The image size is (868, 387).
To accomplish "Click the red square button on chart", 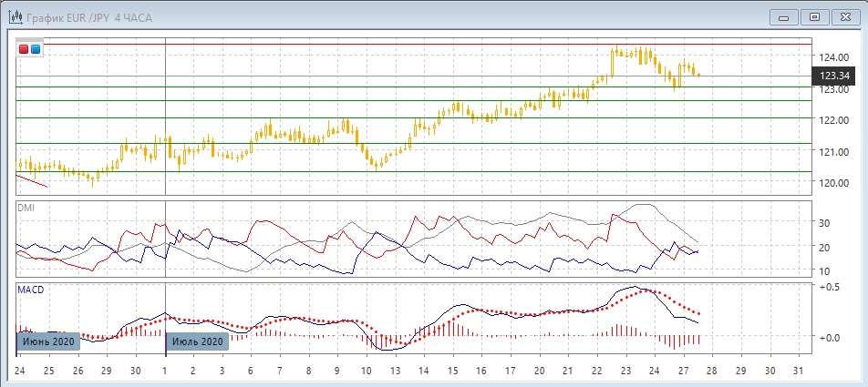I will tap(24, 49).
